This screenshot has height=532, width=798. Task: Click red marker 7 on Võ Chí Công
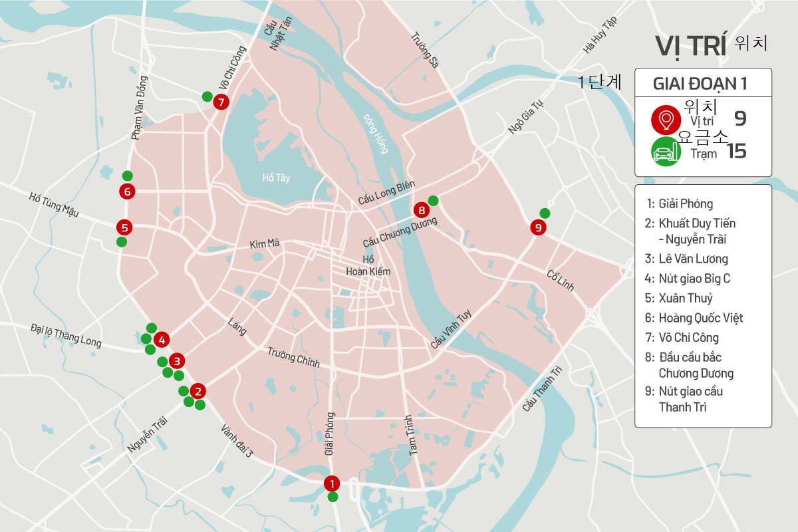click(221, 102)
